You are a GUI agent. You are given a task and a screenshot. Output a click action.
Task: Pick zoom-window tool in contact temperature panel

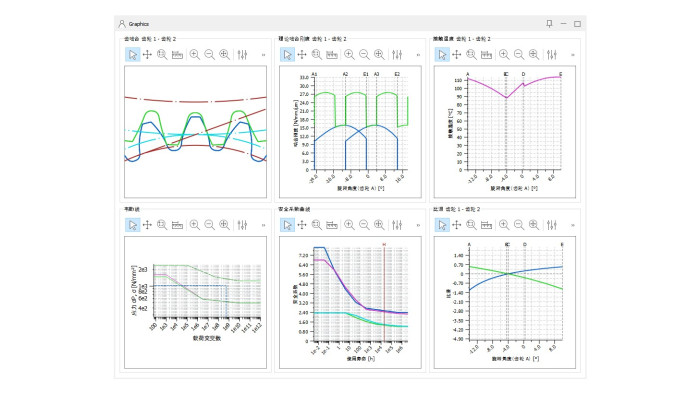pyautogui.click(x=471, y=54)
